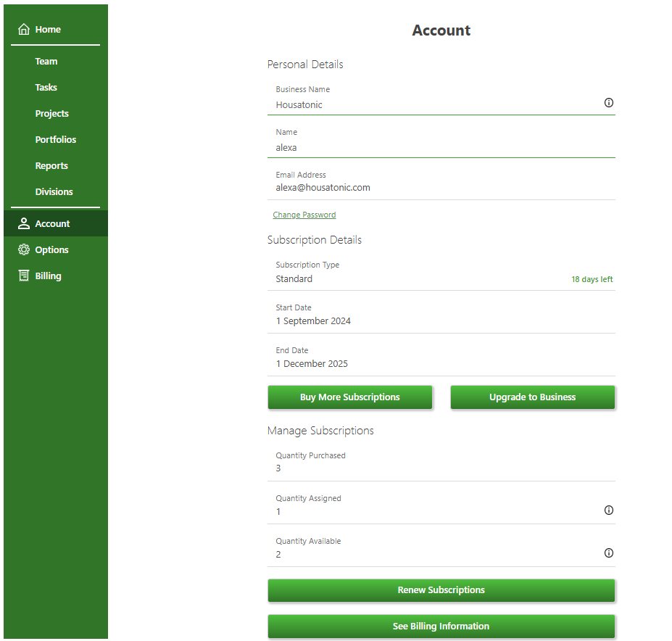Click the info icon for Quantity Available
The image size is (672, 641).
tap(608, 553)
